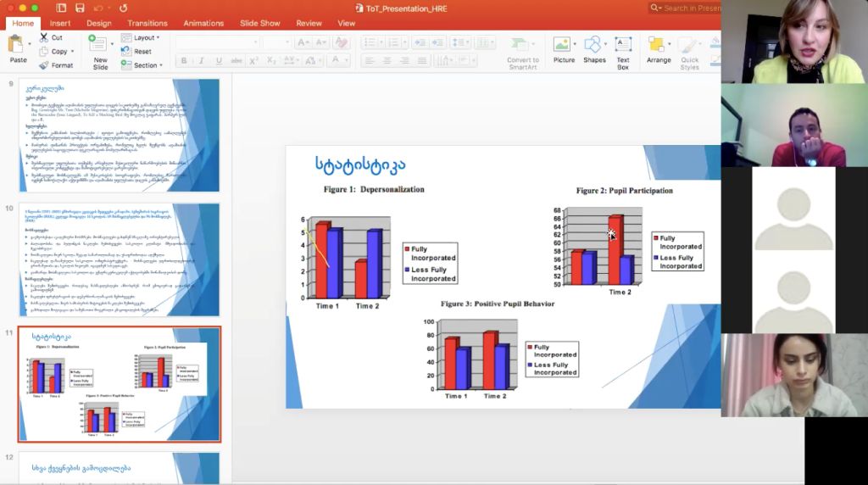Insert a Text Box
The height and width of the screenshot is (485, 868).
(x=623, y=45)
